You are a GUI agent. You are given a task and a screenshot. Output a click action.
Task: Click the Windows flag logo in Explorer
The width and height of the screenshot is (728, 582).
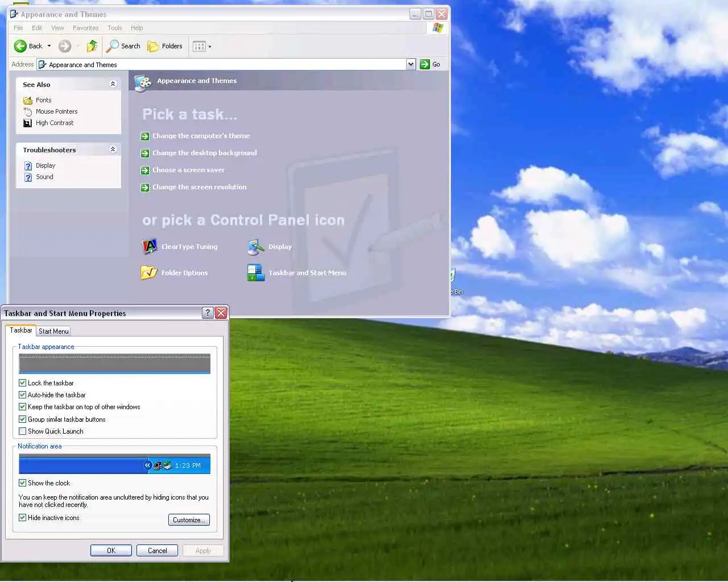pyautogui.click(x=437, y=28)
